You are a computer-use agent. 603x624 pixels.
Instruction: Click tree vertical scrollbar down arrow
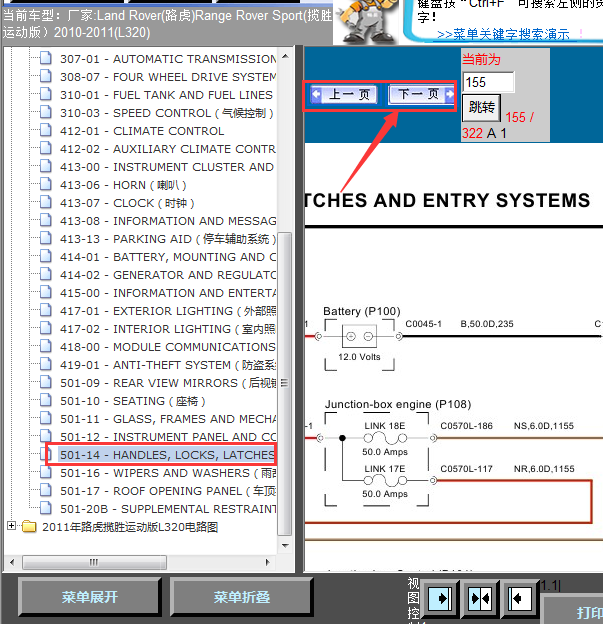click(x=285, y=546)
